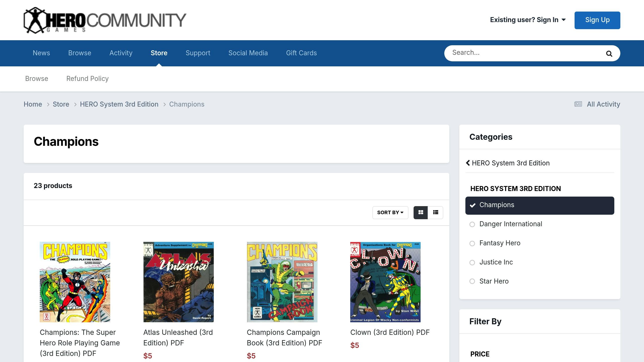Open Clown (3rd Edition) PDF title
This screenshot has width=644, height=362.
tap(390, 332)
